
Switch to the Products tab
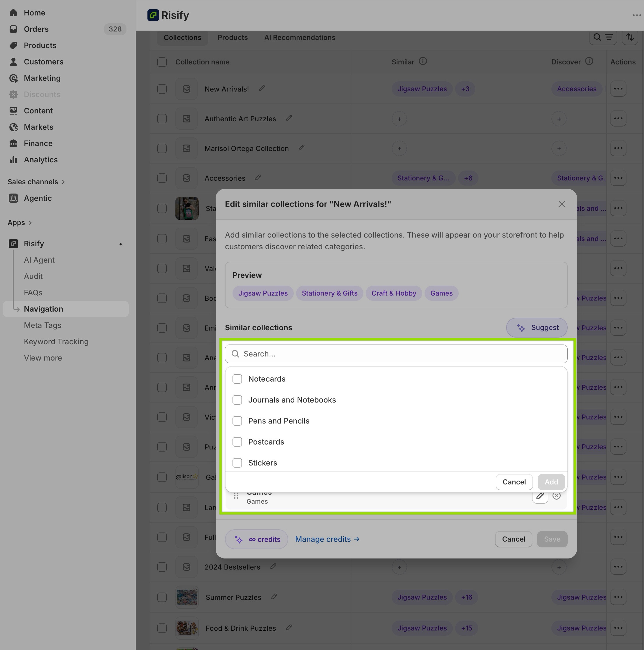click(x=233, y=38)
